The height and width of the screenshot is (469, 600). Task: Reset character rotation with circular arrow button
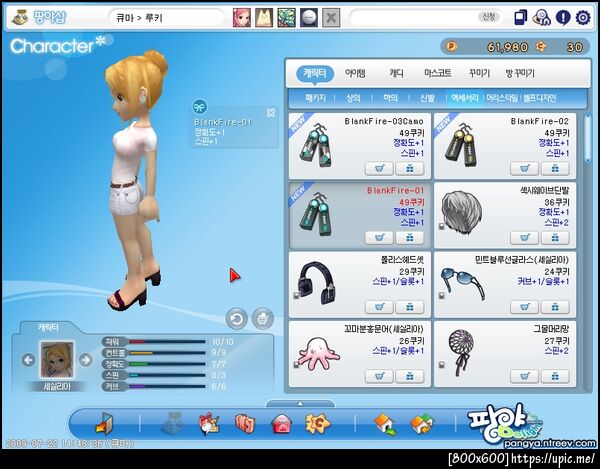coord(236,318)
